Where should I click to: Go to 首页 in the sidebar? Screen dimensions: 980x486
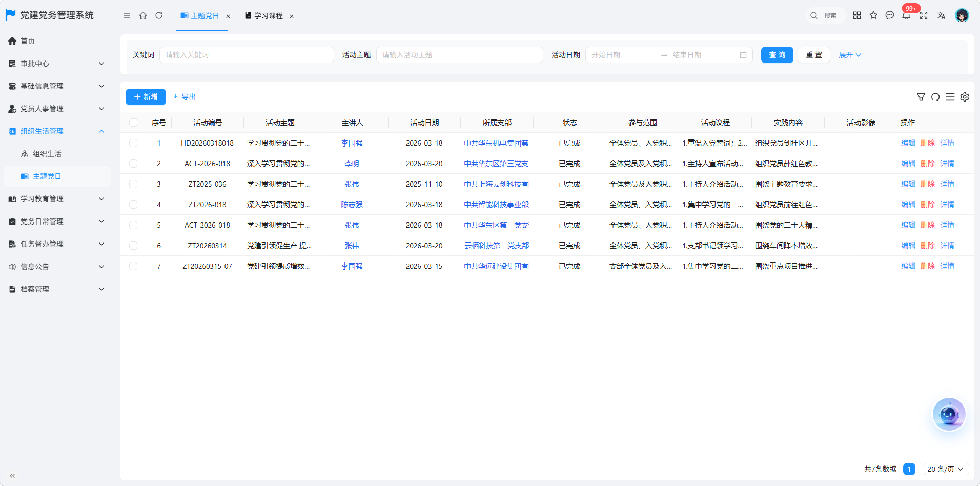pyautogui.click(x=56, y=41)
